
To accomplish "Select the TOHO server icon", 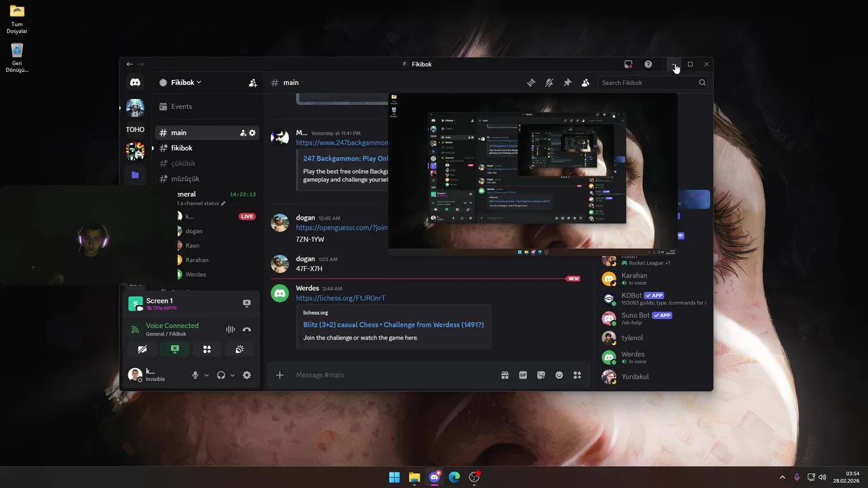I will pos(135,129).
